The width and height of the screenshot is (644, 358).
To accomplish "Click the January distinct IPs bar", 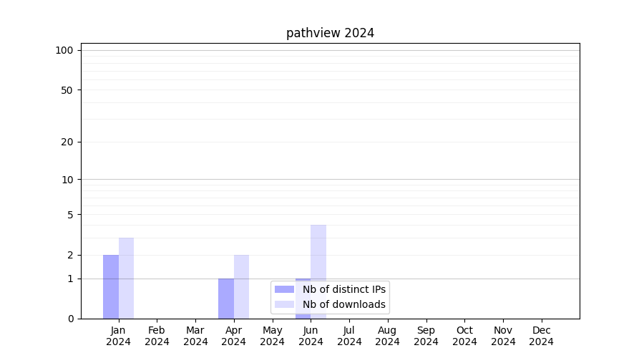I will [x=111, y=286].
